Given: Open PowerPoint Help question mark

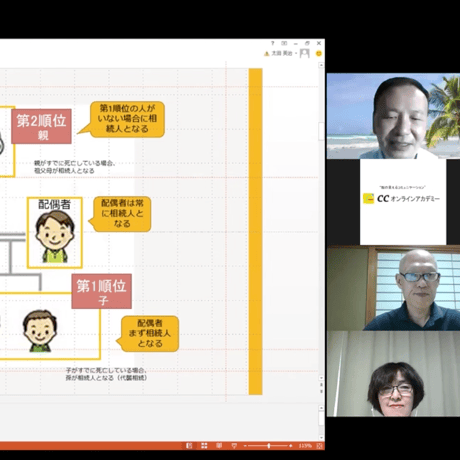Looking at the screenshot, I should point(272,43).
